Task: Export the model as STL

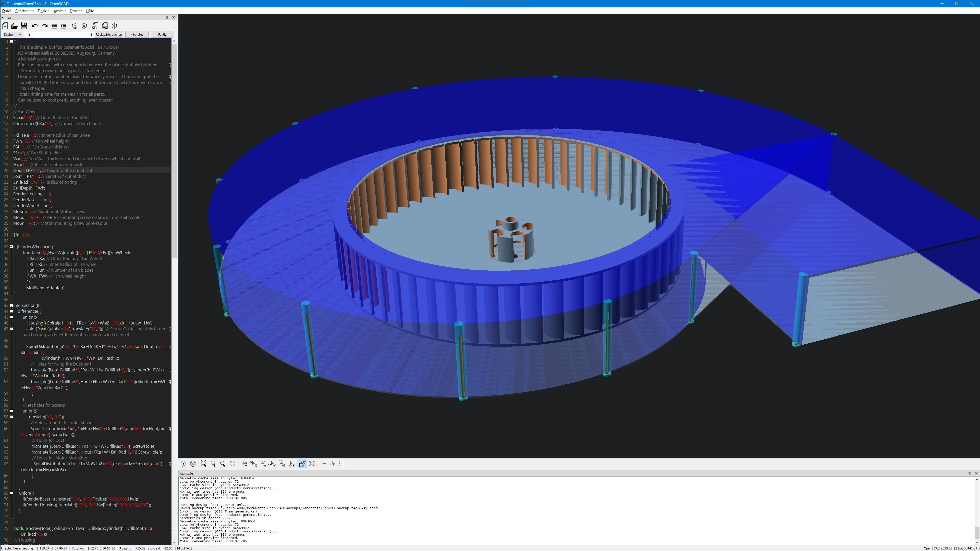Action: pos(95,26)
